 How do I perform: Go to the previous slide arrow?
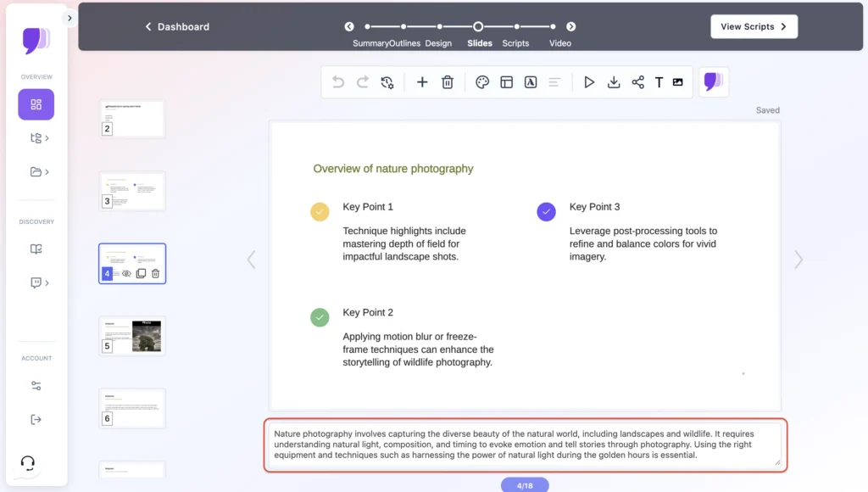tap(251, 260)
